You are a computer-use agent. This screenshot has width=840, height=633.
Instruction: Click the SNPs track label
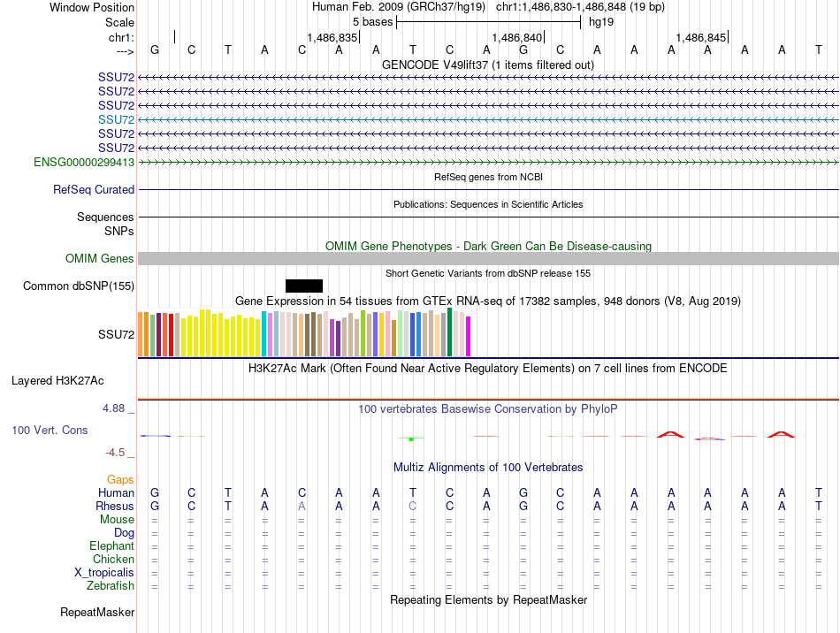click(119, 231)
